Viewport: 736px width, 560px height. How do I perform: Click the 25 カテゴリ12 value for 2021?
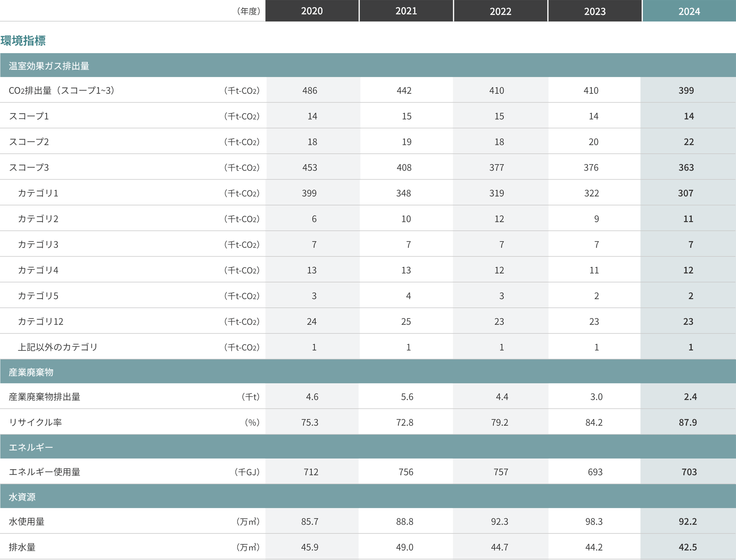pyautogui.click(x=406, y=321)
